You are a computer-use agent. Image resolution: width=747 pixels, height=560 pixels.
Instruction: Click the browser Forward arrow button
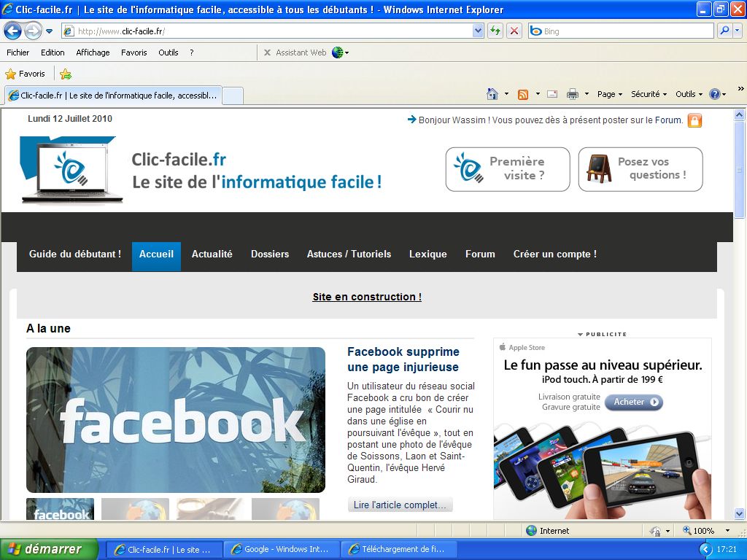point(32,31)
